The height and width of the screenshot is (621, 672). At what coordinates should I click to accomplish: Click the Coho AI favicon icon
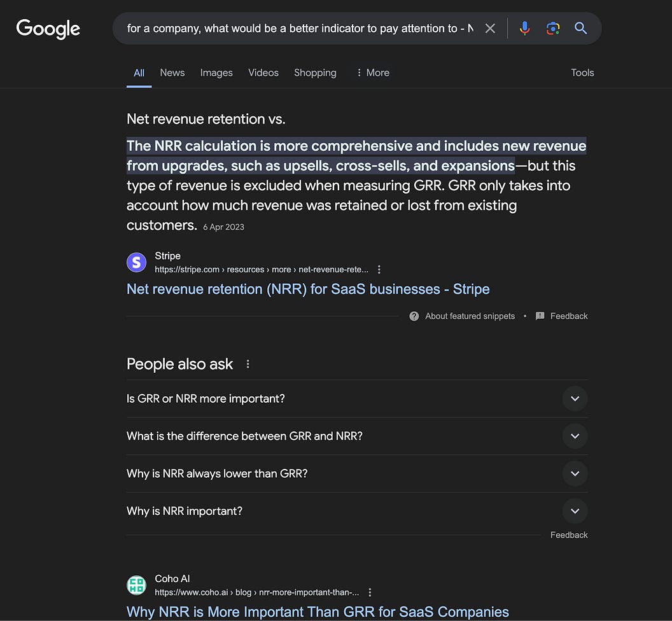pyautogui.click(x=136, y=585)
